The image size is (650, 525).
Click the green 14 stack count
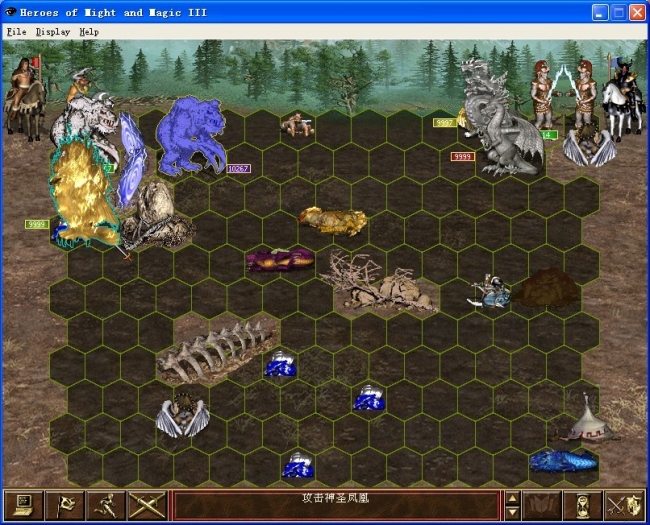tap(549, 135)
